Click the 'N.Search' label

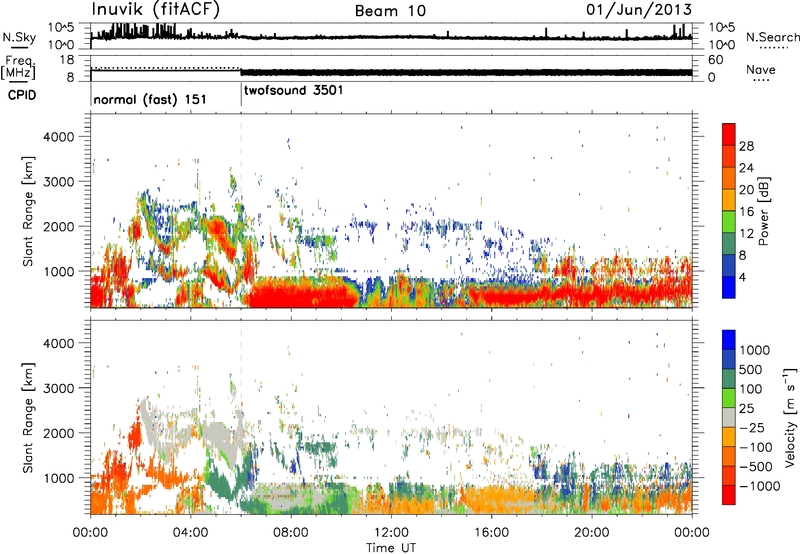coord(772,37)
